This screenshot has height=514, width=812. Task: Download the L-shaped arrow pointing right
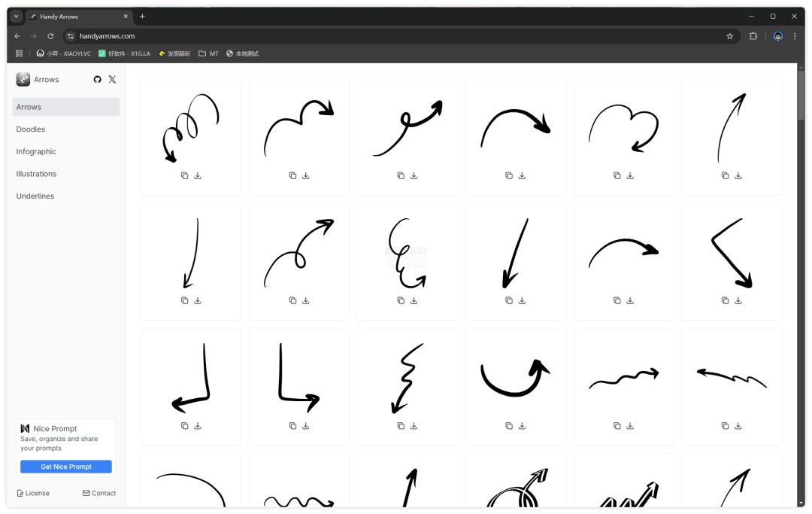[306, 426]
